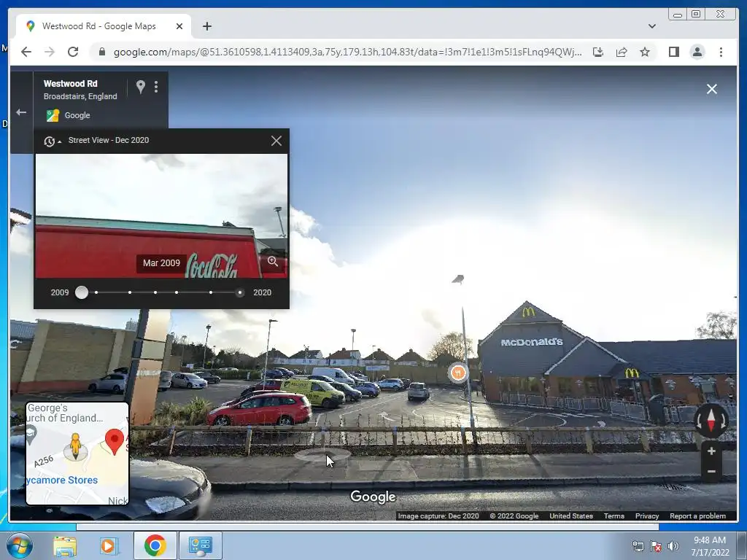The image size is (747, 560).
Task: Bookmark this page with the star
Action: click(645, 52)
